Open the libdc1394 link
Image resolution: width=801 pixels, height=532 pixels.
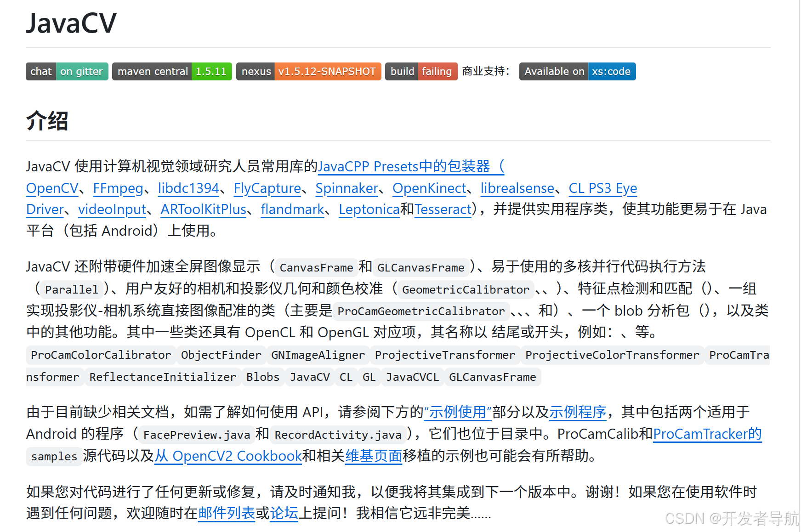coord(188,188)
